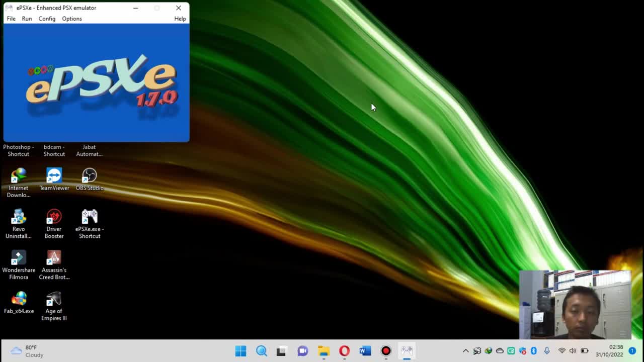Click the volume speaker tray icon
Image resolution: width=644 pixels, height=362 pixels.
click(x=573, y=351)
